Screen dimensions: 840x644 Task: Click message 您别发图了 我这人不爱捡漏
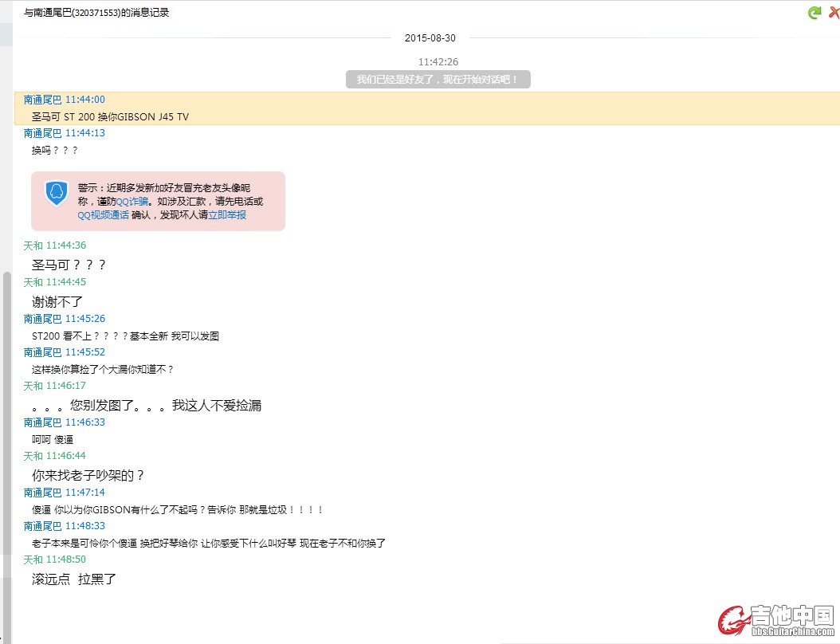pyautogui.click(x=147, y=405)
